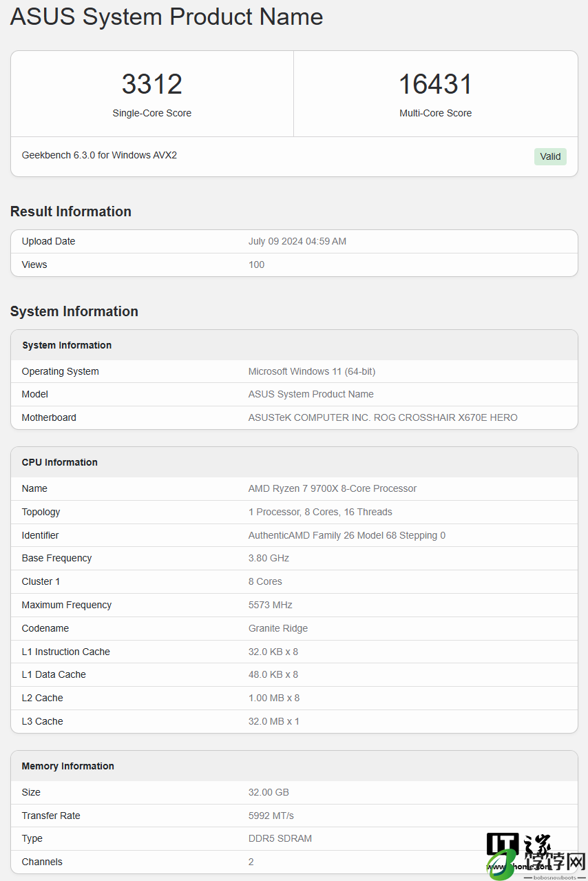588x881 pixels.
Task: Select the 48.0 KB x 8 cache value
Action: 273,674
